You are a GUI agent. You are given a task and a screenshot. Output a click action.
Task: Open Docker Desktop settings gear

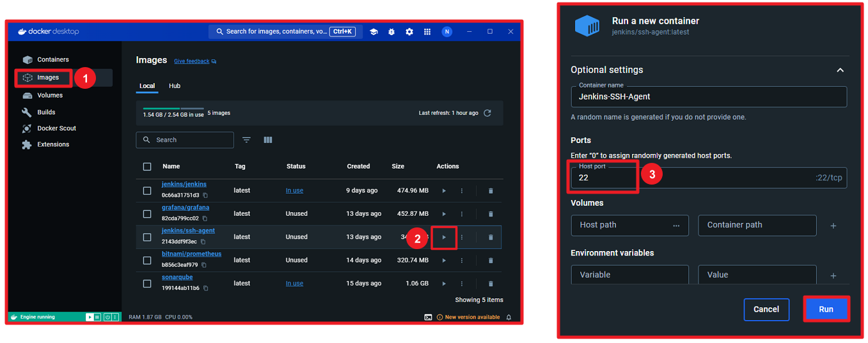click(x=409, y=31)
